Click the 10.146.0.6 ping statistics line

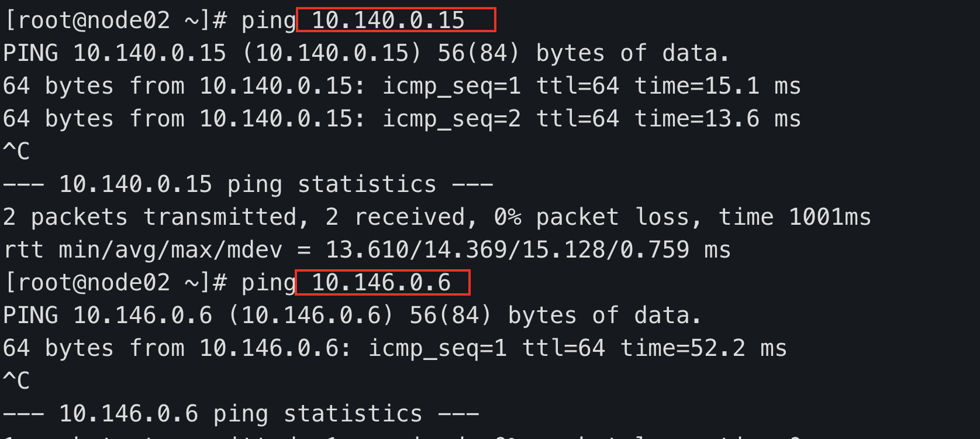point(241,414)
